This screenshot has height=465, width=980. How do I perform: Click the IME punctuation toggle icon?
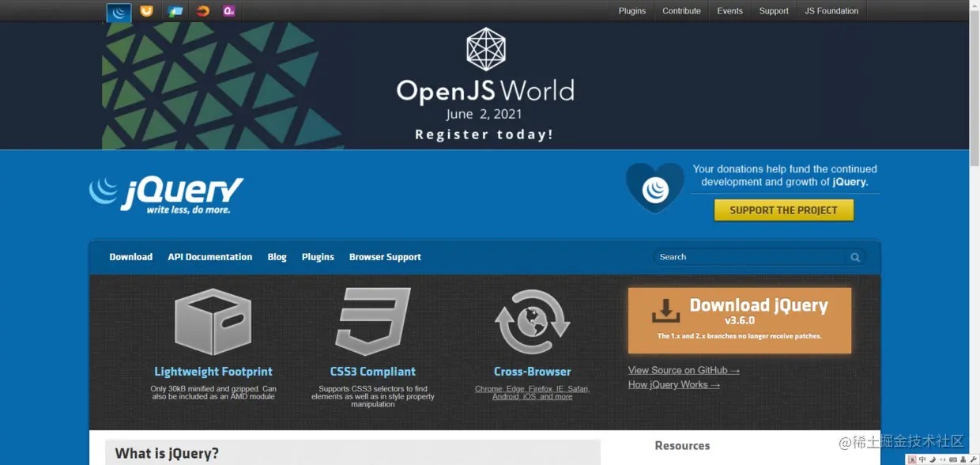pos(943,459)
